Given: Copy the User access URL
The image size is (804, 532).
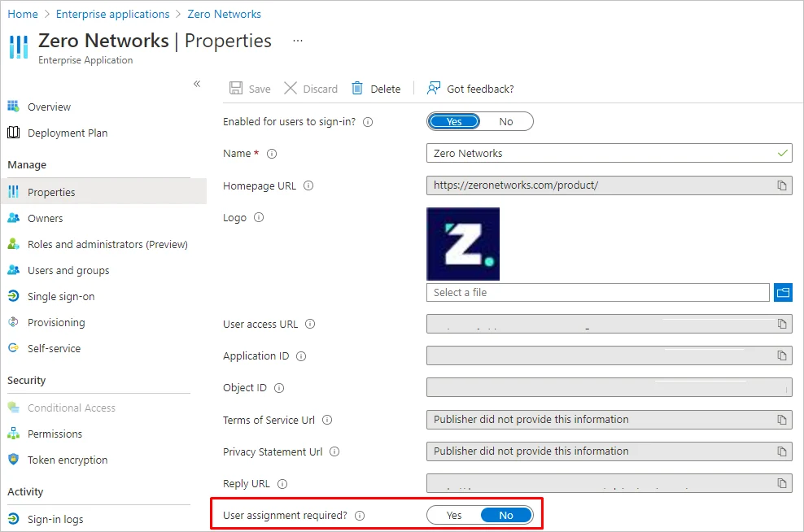Looking at the screenshot, I should pos(781,324).
